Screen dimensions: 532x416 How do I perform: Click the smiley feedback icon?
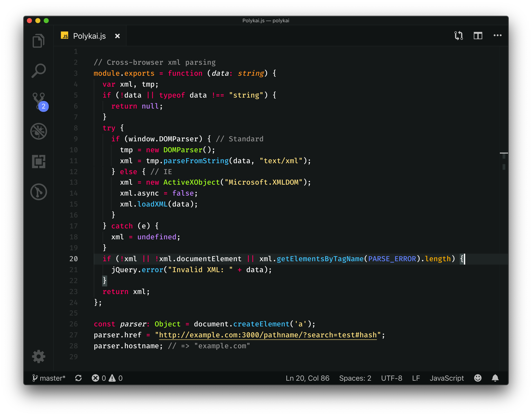(478, 378)
